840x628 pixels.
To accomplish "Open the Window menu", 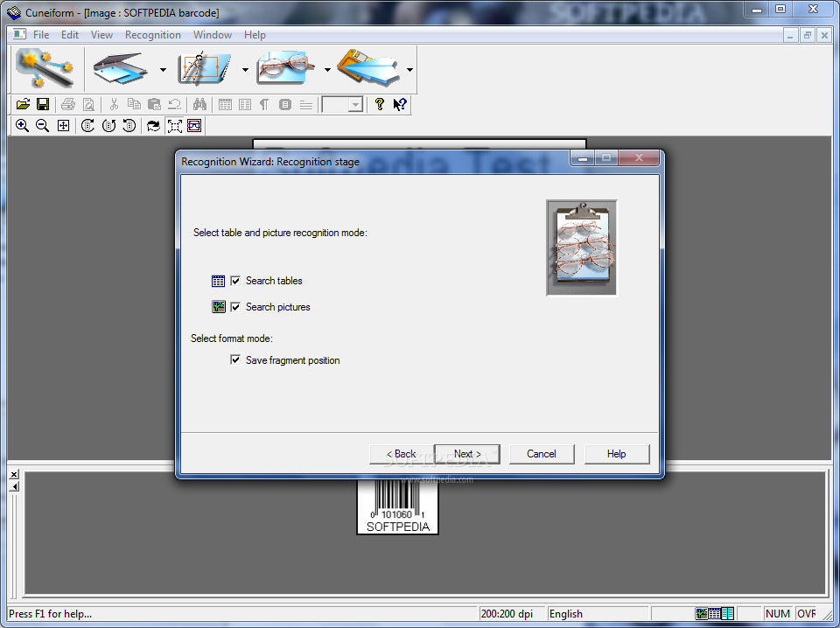I will [x=212, y=35].
